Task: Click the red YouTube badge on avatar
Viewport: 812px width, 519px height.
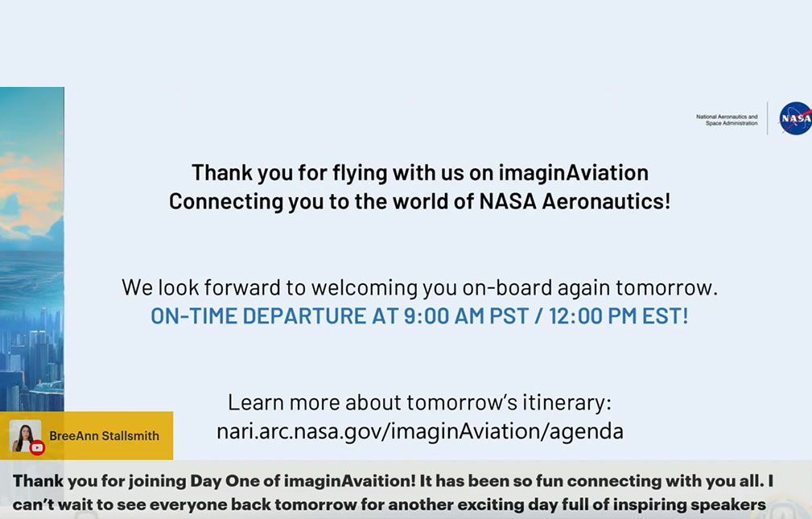Action: tap(37, 448)
